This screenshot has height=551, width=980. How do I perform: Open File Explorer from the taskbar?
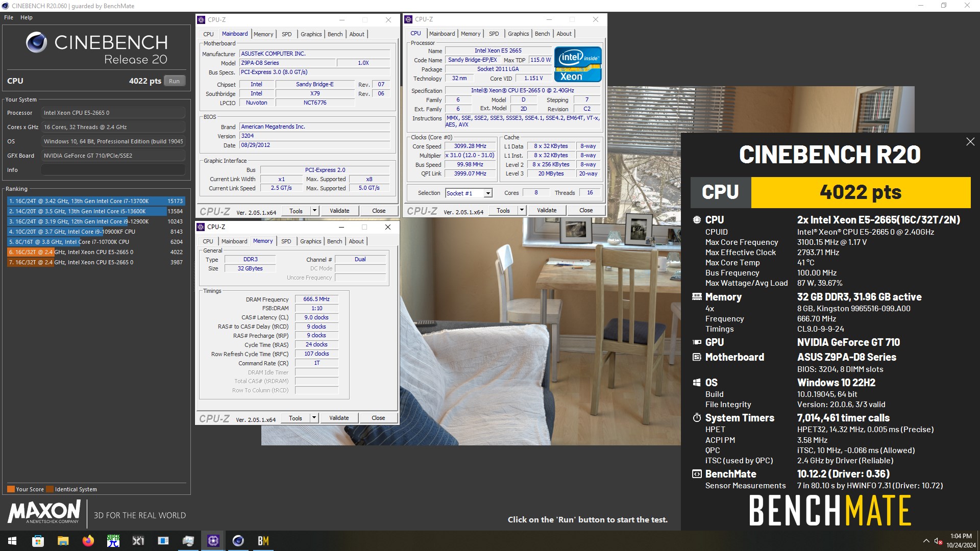point(63,541)
